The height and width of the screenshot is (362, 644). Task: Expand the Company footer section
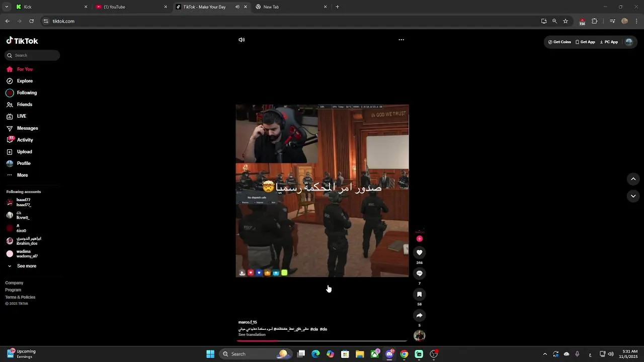[14, 283]
